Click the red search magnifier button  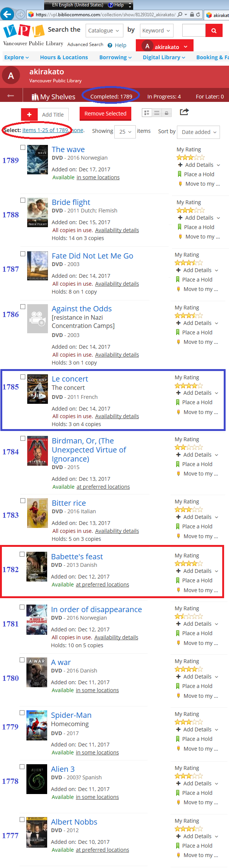tap(214, 31)
